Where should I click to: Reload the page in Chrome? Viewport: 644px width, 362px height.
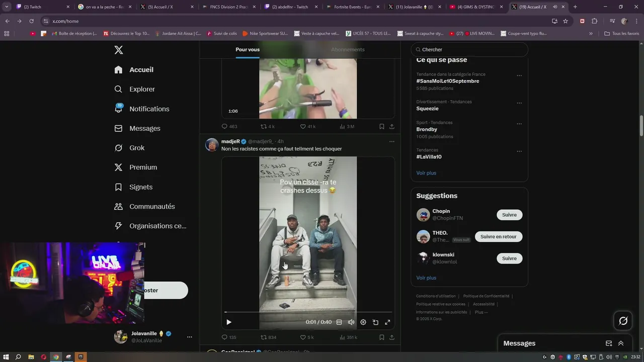coord(31,21)
